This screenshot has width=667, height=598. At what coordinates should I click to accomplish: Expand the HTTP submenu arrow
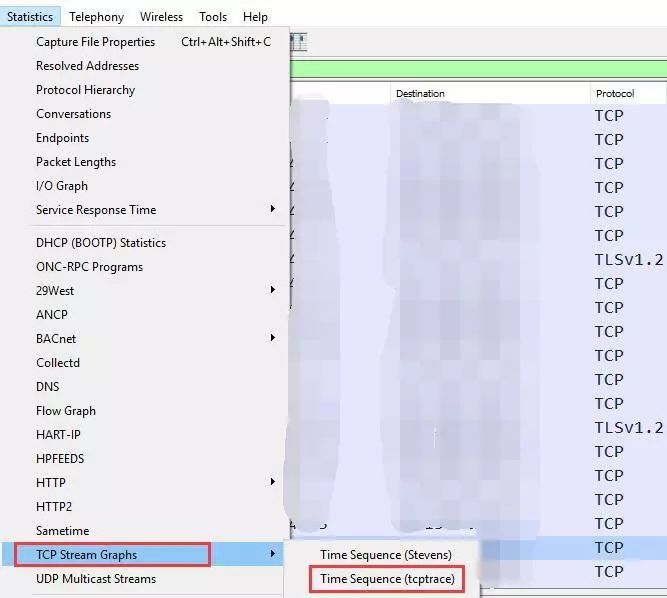tap(273, 482)
